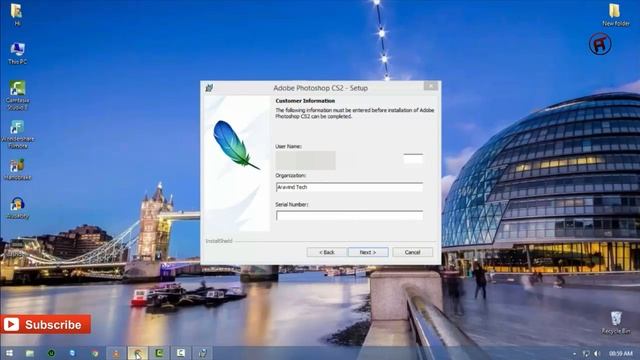This screenshot has width=640, height=360.
Task: Open the Handbrake desktop shortcut
Action: [x=17, y=169]
